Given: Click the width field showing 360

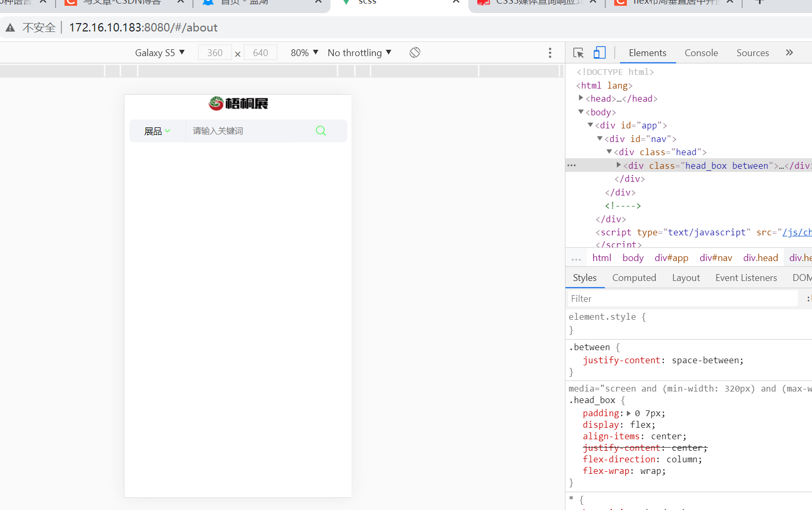Looking at the screenshot, I should [x=215, y=52].
